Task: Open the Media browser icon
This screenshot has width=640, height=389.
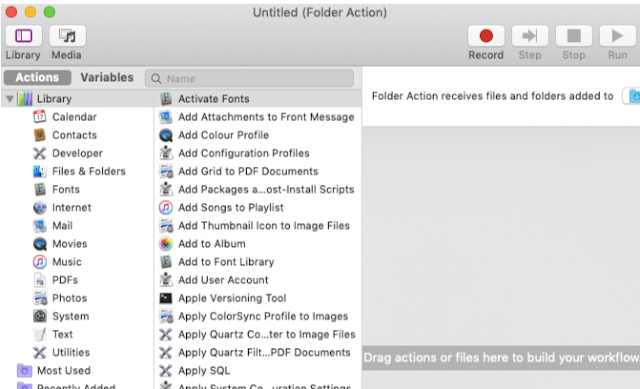Action: pyautogui.click(x=67, y=36)
